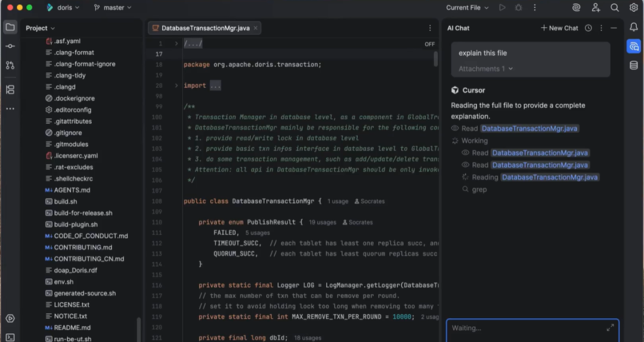Expand the Attachments 1 dropdown
Image resolution: width=644 pixels, height=342 pixels.
485,69
